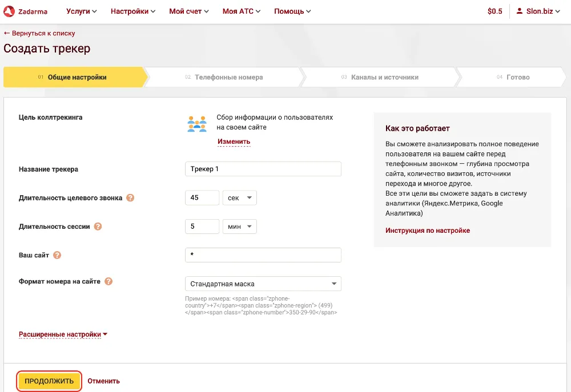Open the сек units dropdown

(x=240, y=197)
